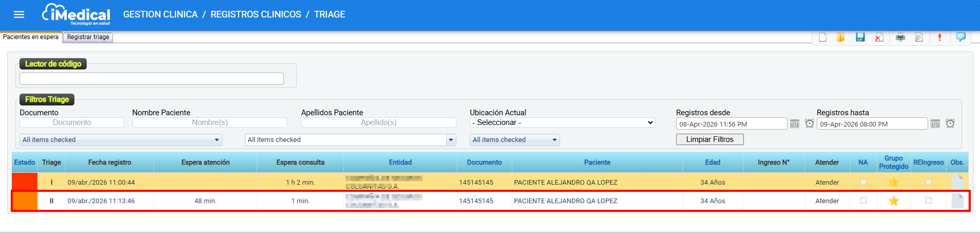Click the blue floppy disk save icon
980x233 pixels.
pos(860,37)
